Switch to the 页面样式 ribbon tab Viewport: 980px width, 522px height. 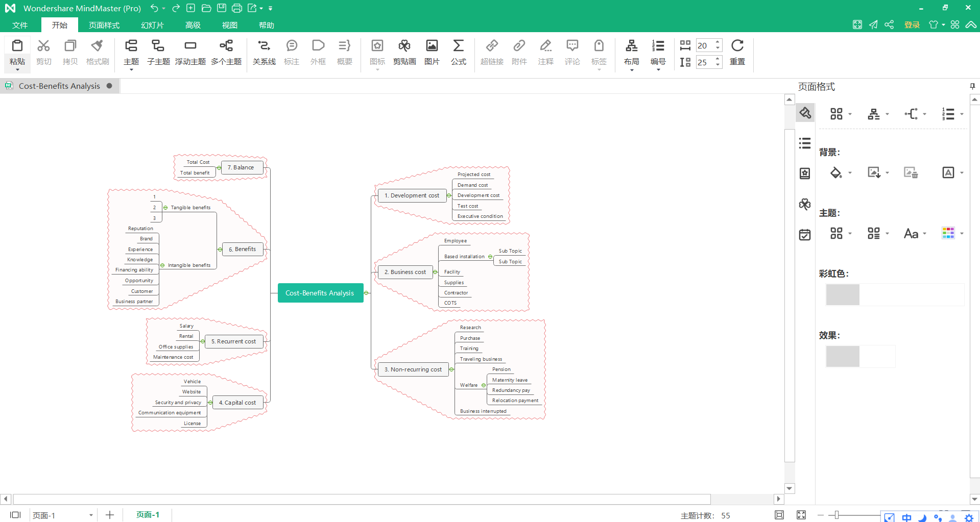point(104,25)
